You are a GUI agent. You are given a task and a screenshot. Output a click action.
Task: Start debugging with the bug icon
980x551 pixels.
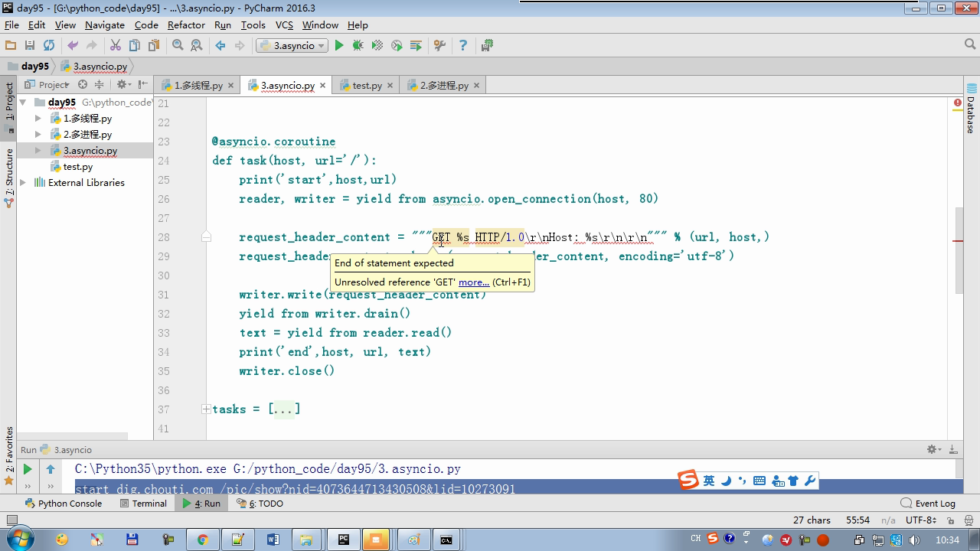coord(358,46)
